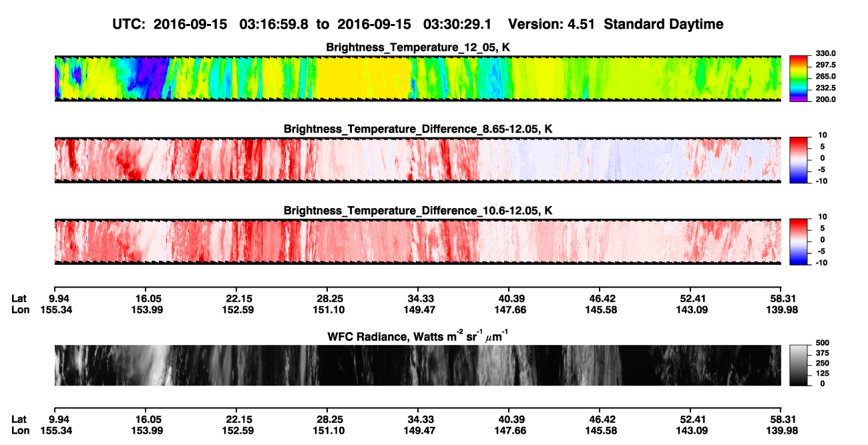Click the '297.5' color bar tick label
The width and height of the screenshot is (868, 445).
coord(825,65)
